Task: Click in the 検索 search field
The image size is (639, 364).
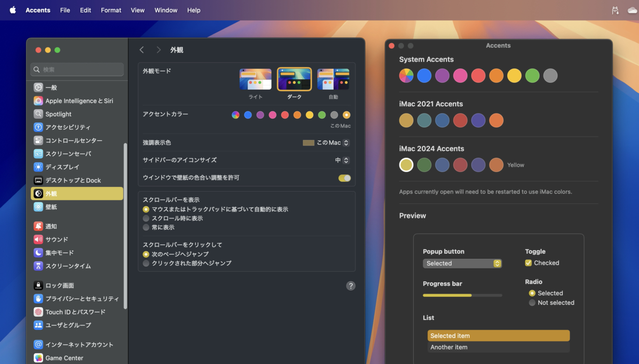Action: (77, 69)
